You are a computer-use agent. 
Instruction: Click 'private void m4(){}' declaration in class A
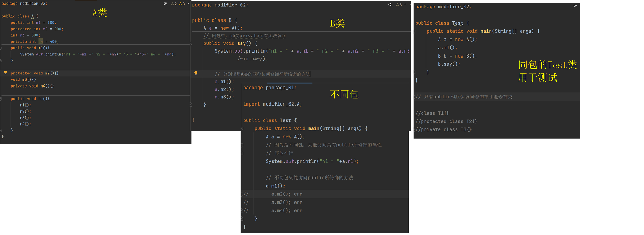(33, 86)
